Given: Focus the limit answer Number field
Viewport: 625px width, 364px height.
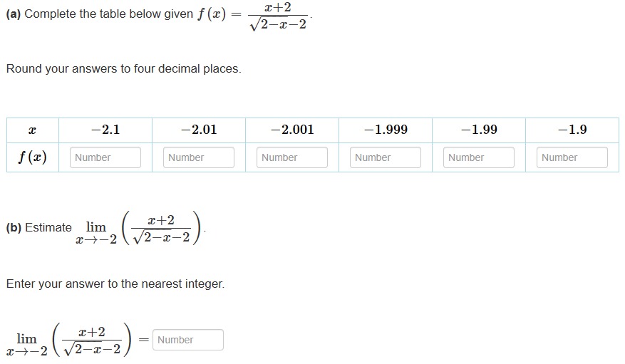Looking at the screenshot, I should click(x=187, y=340).
